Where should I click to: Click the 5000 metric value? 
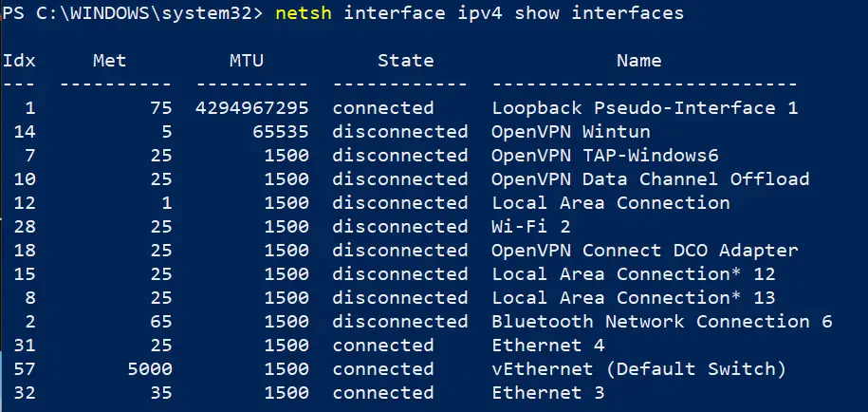coord(148,369)
